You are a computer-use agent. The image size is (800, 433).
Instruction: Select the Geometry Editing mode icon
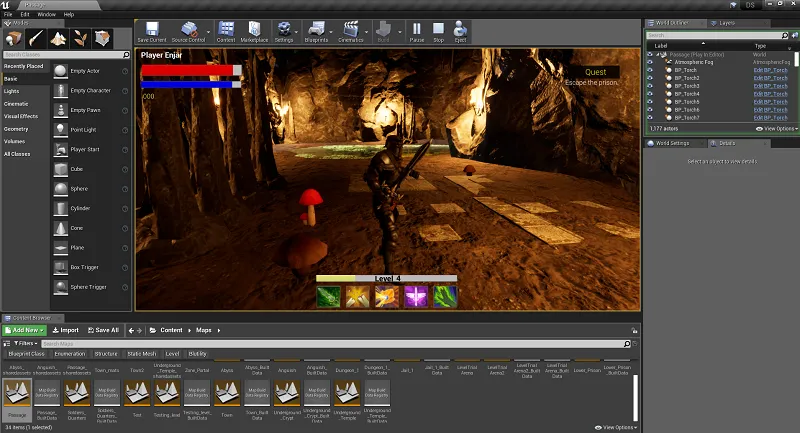[102, 38]
